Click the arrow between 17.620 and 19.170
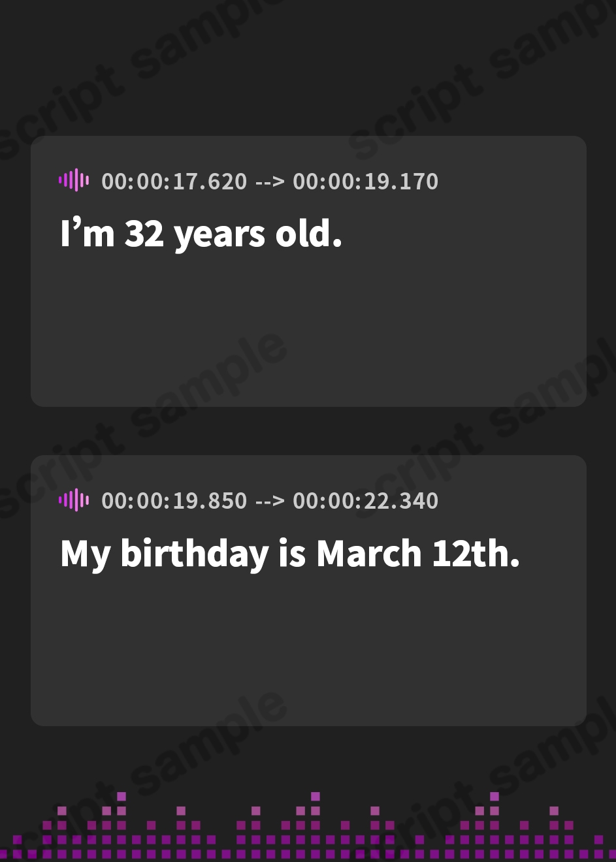The image size is (616, 862). (270, 182)
